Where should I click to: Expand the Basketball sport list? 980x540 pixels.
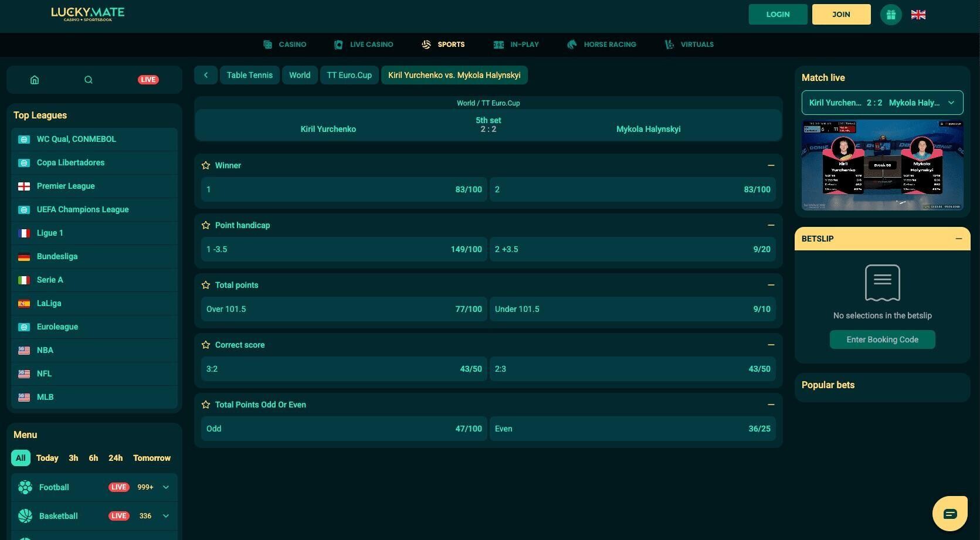[x=166, y=516]
